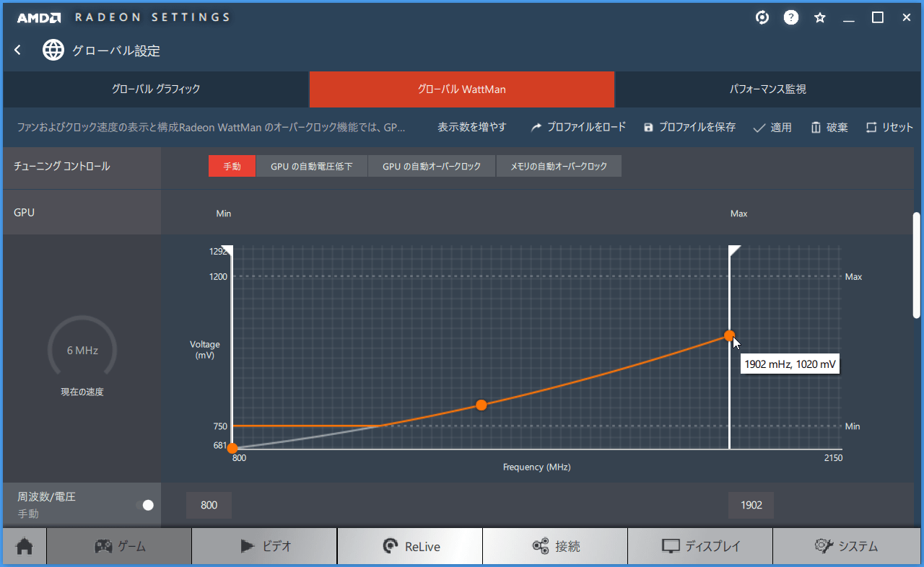Open the ReLive section
This screenshot has width=924, height=567.
click(x=410, y=546)
